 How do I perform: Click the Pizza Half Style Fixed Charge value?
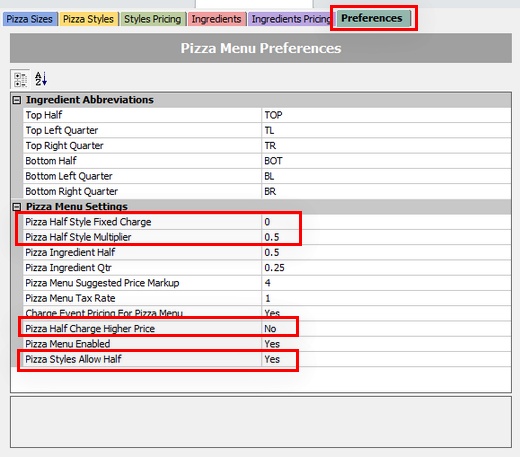tap(386, 222)
